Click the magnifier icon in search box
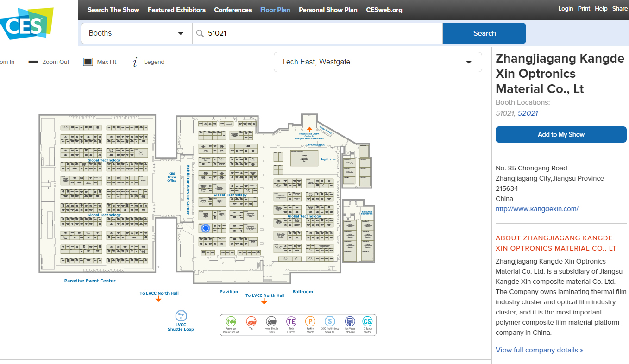The width and height of the screenshot is (629, 364). tap(200, 33)
